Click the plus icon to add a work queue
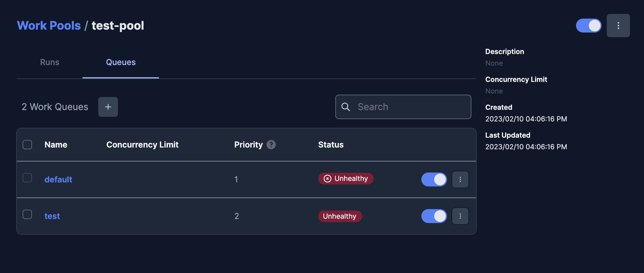 click(x=108, y=107)
